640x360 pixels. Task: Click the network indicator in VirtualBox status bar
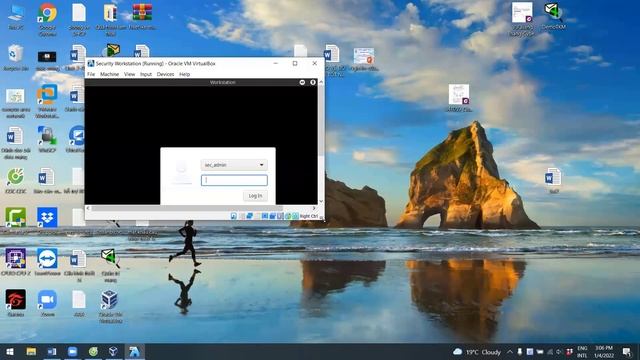(249, 216)
